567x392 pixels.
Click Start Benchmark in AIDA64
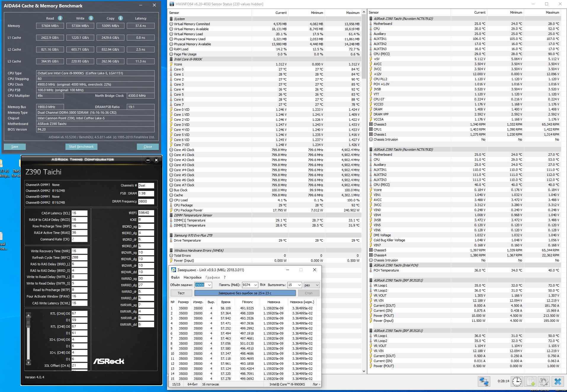point(81,147)
